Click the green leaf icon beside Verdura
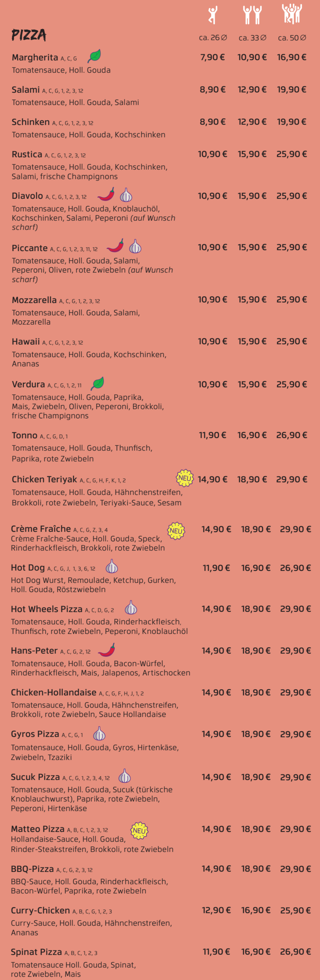Image resolution: width=320 pixels, height=980 pixels. [98, 383]
